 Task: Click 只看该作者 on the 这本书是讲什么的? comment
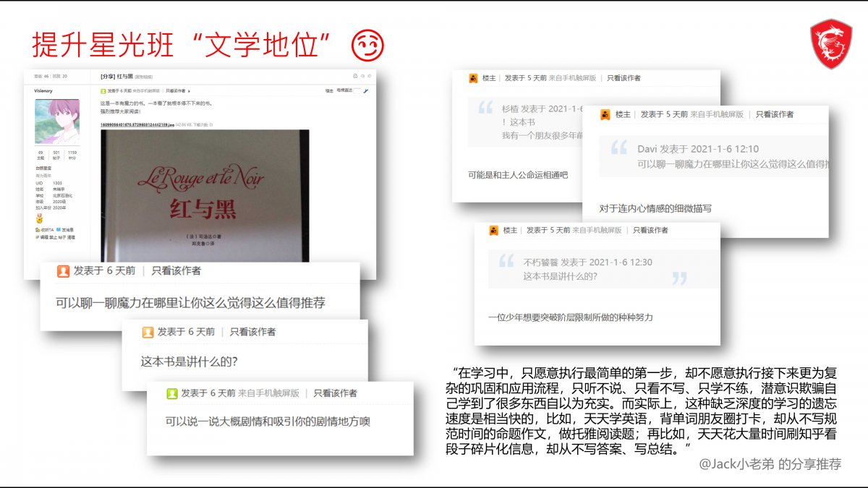(x=252, y=332)
